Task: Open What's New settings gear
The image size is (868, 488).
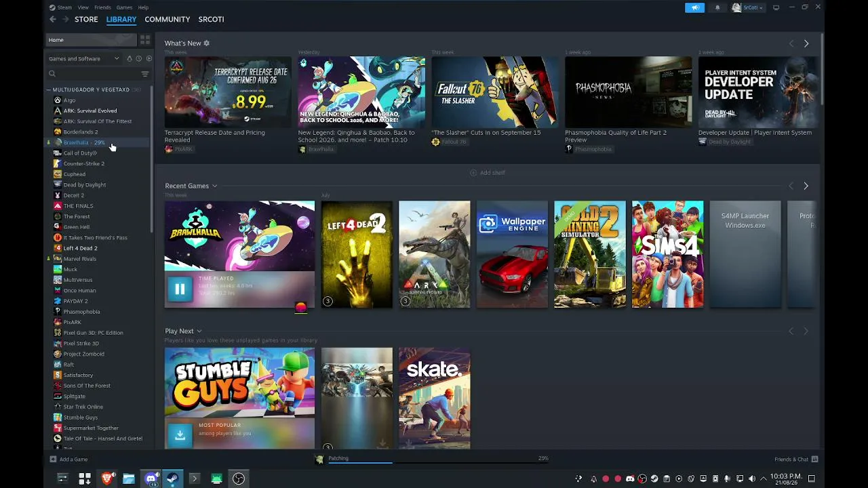Action: (x=207, y=43)
